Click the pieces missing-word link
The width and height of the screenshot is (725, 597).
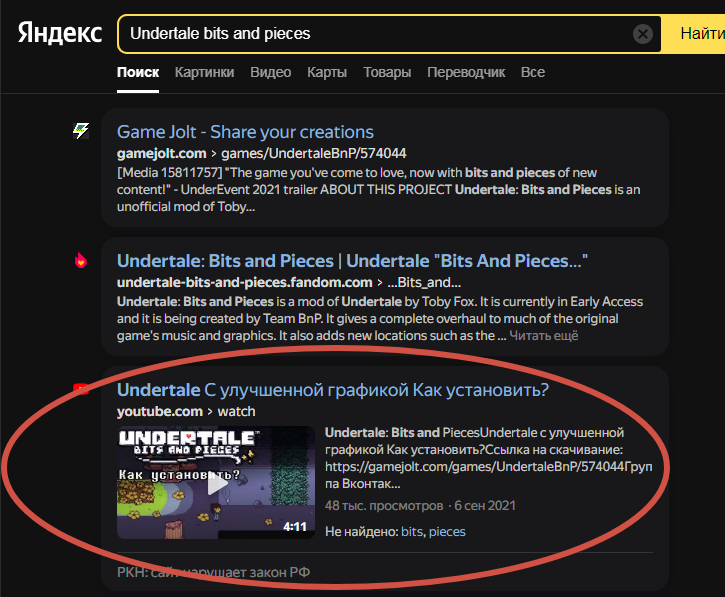(x=447, y=531)
